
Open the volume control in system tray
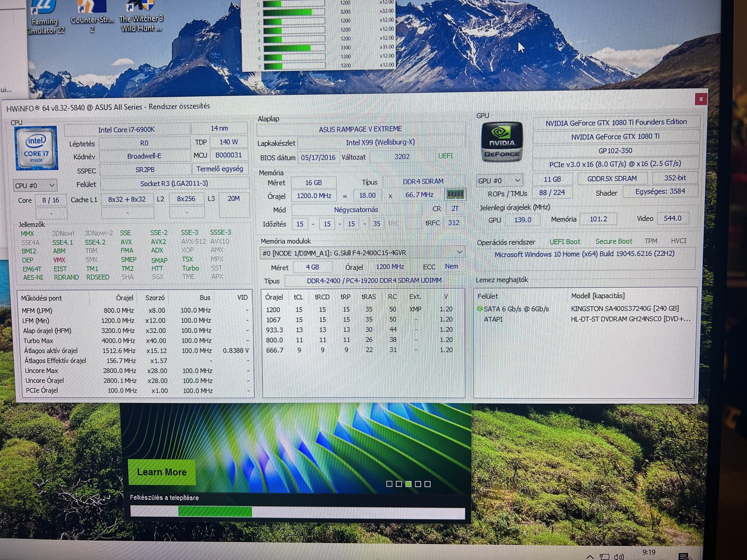(x=618, y=556)
